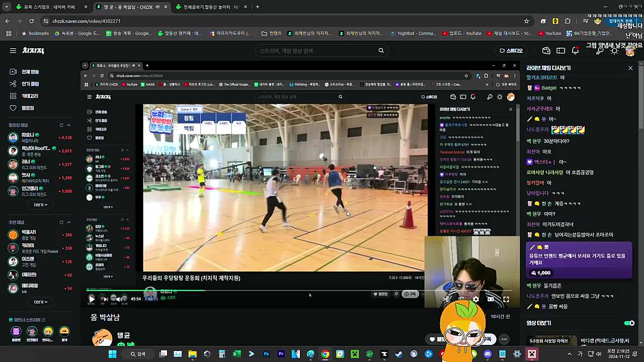Open 카테고리 in the sidebar
The image size is (644, 362).
point(24,96)
